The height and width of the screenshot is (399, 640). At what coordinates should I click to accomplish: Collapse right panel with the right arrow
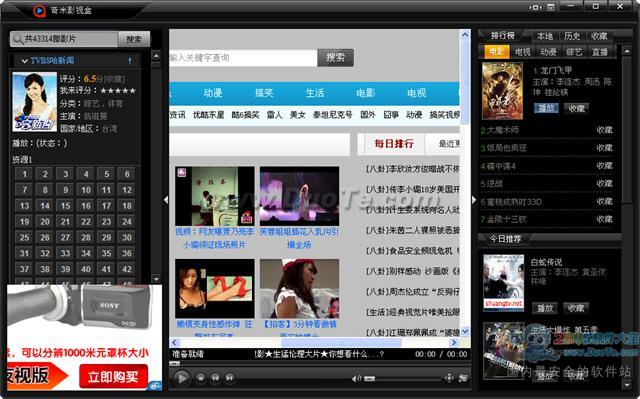coord(473,200)
